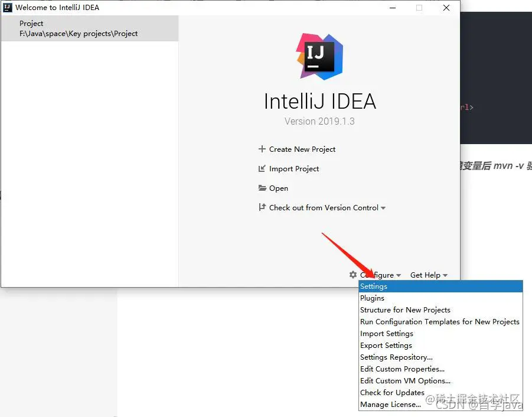
Task: Click Check out from Version Control
Action: pyautogui.click(x=324, y=208)
